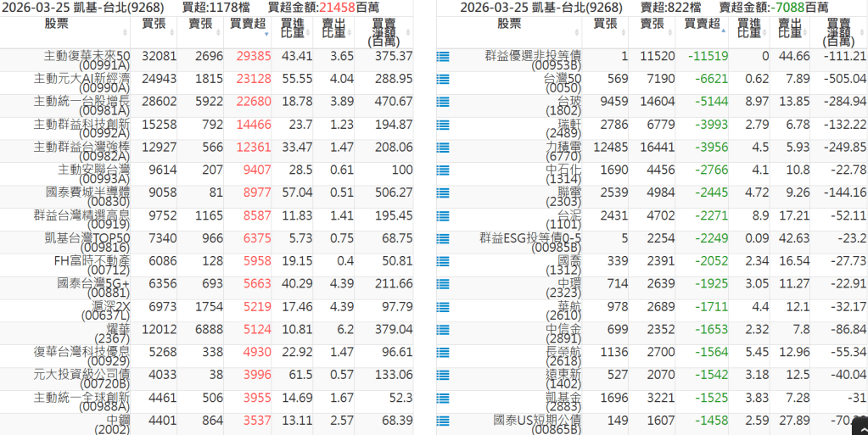Sort right table by 賣張 column header
868x435 pixels.
point(652,25)
